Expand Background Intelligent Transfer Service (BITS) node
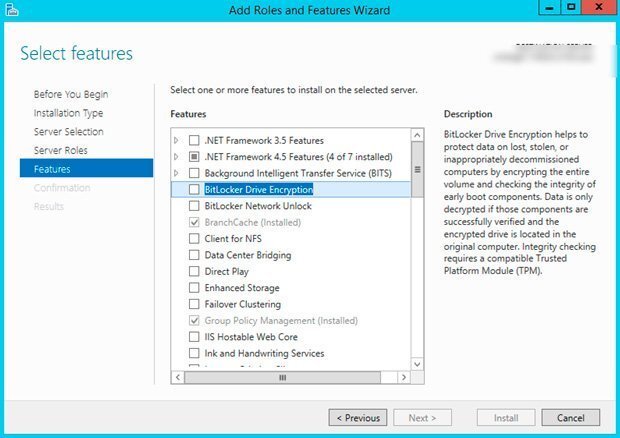 click(x=176, y=173)
